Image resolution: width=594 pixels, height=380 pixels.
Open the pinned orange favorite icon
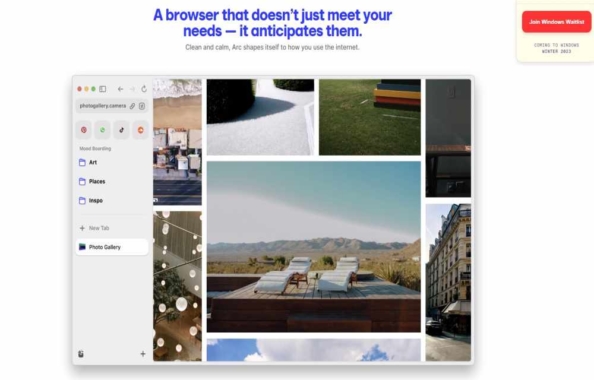140,130
